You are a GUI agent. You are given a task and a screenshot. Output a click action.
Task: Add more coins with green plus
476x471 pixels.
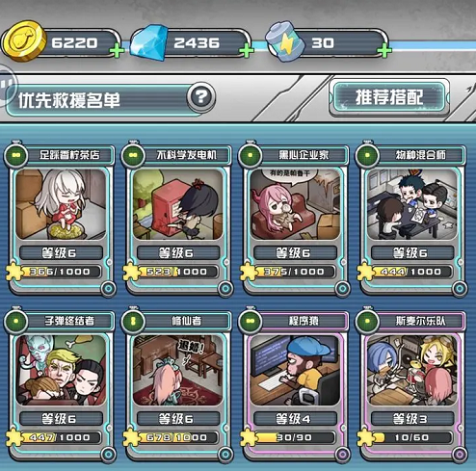tap(117, 51)
